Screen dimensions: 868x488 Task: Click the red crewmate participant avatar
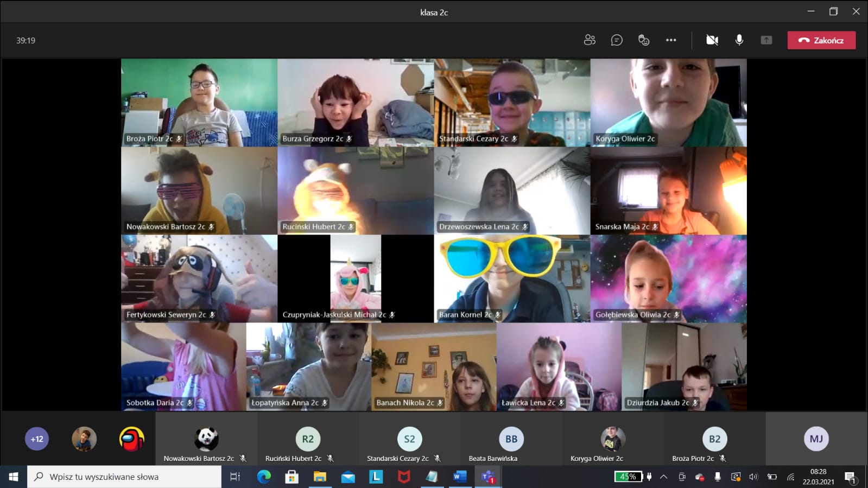pyautogui.click(x=131, y=439)
